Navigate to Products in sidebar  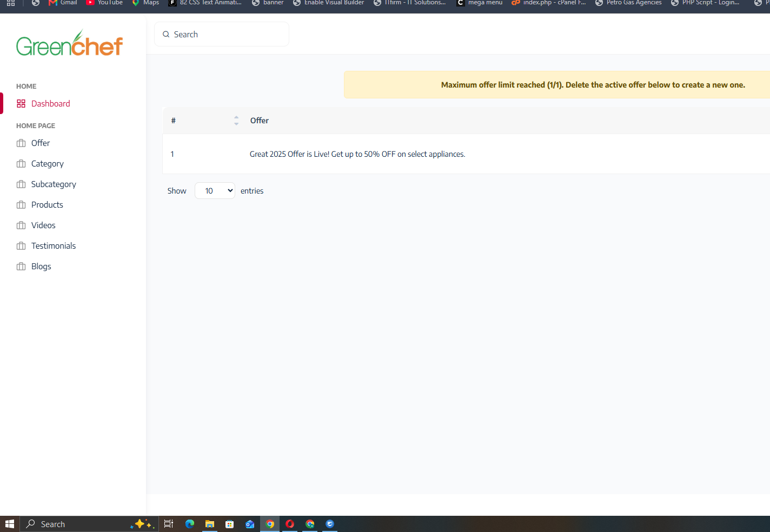[x=47, y=205]
